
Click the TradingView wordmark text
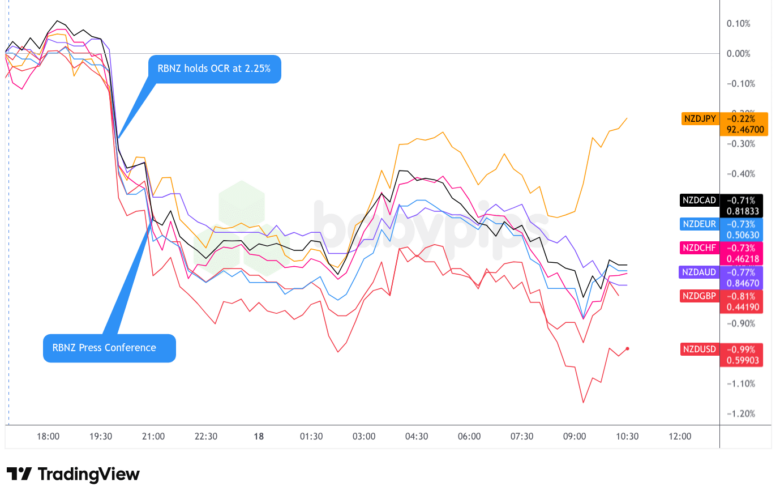pos(90,474)
